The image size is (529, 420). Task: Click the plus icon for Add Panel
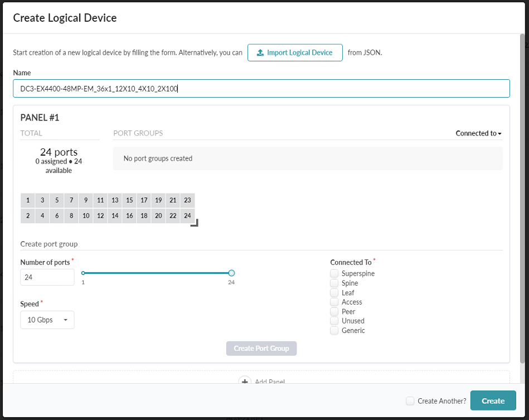pyautogui.click(x=245, y=382)
